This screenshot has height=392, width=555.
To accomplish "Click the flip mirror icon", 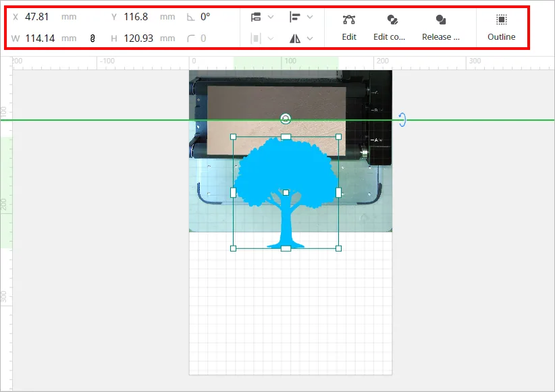I will [x=295, y=38].
